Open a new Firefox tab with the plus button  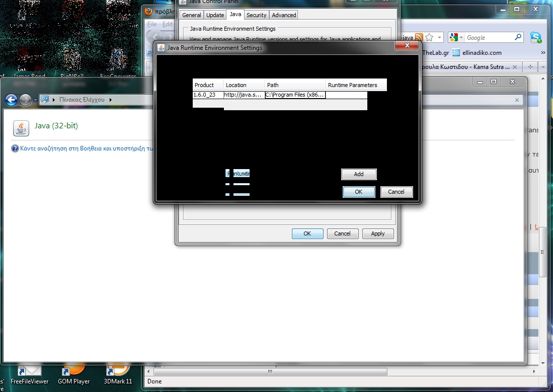point(530,67)
